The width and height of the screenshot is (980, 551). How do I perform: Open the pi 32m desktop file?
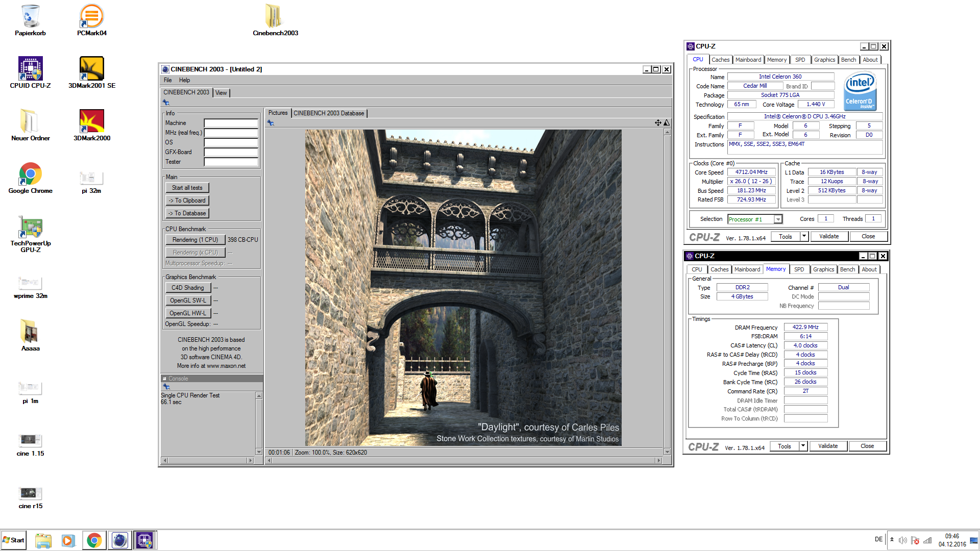pyautogui.click(x=92, y=182)
